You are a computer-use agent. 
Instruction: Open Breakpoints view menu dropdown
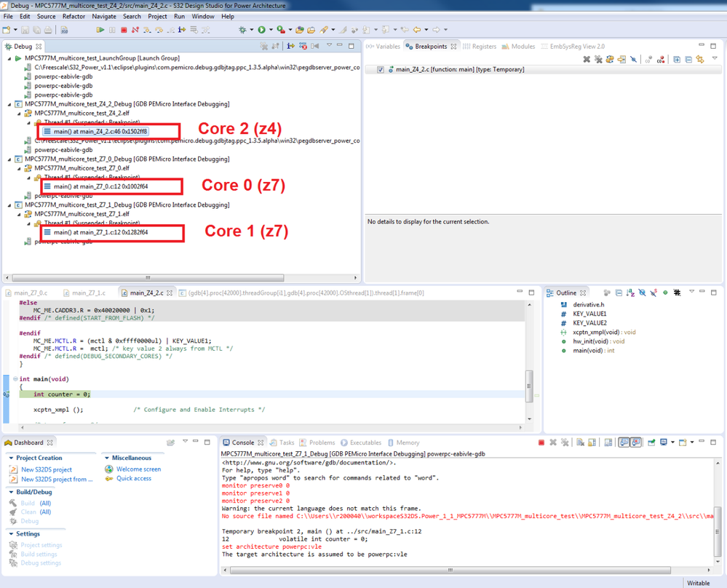coord(715,58)
